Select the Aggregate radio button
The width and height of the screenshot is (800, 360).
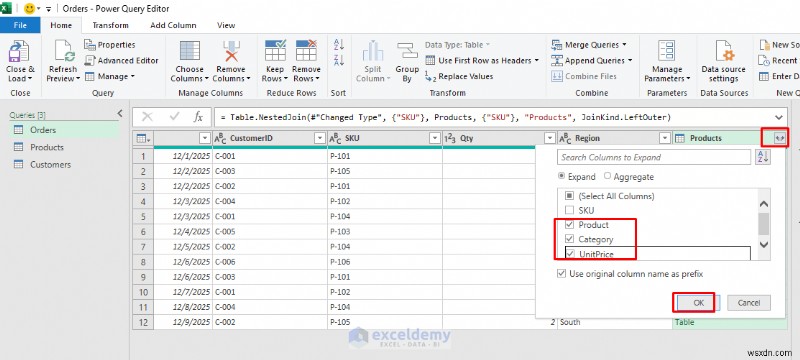coord(607,176)
